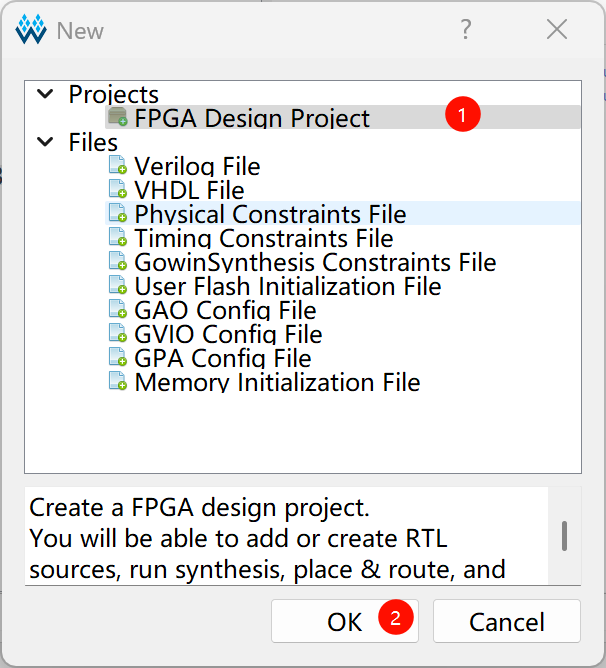The height and width of the screenshot is (668, 606).
Task: Select GVIO Config File entry
Action: point(343,333)
